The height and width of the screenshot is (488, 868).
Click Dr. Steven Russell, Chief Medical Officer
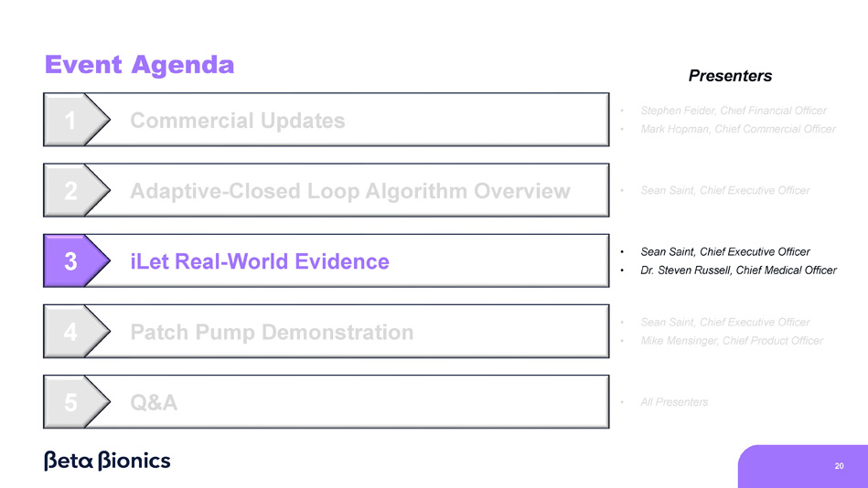point(738,271)
